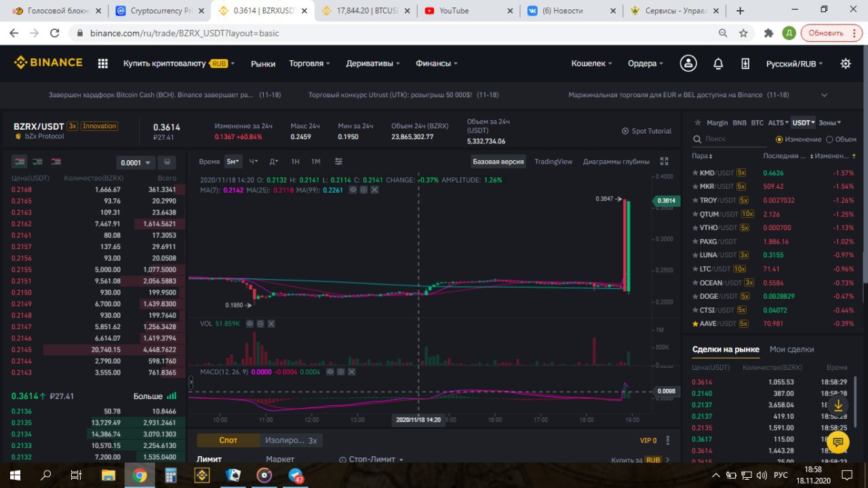Select the Изменение radio option
The width and height of the screenshot is (868, 488).
click(779, 139)
